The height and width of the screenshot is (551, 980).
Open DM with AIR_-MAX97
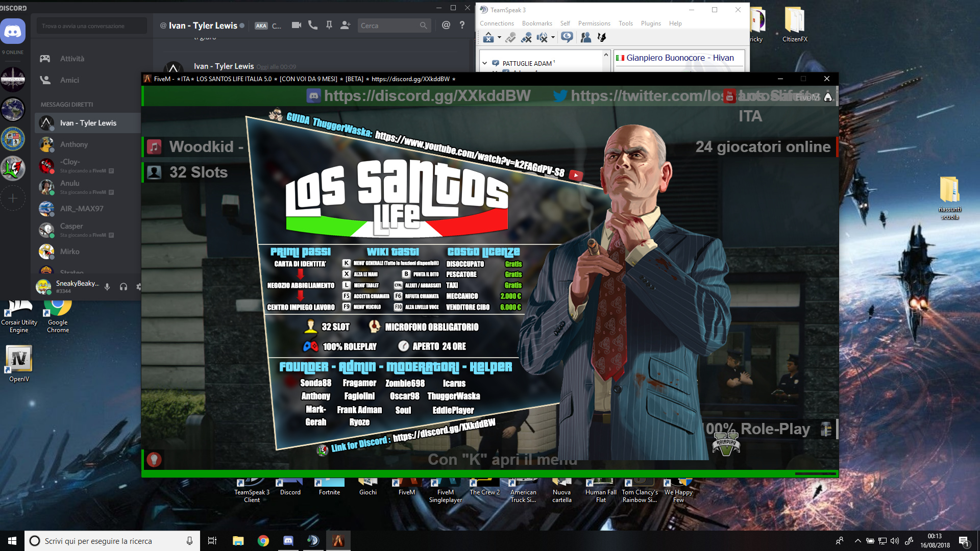87,209
